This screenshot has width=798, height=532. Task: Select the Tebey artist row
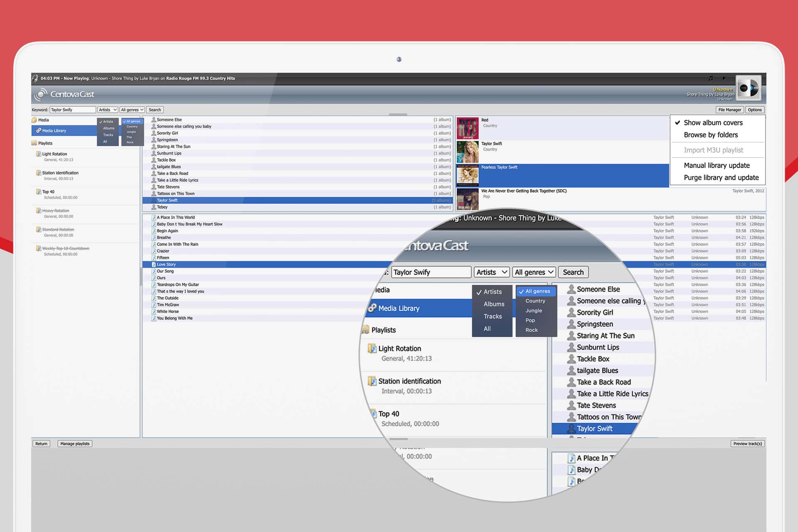[x=298, y=207]
